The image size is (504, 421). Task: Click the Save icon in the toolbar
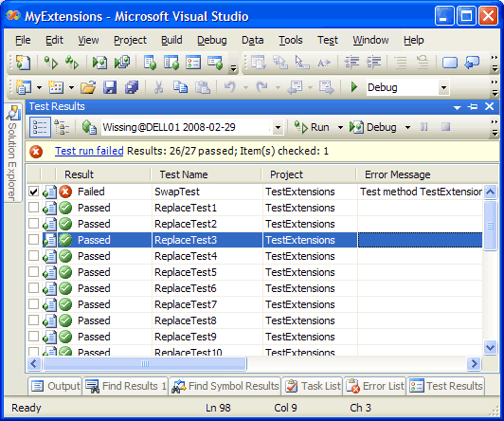click(110, 87)
